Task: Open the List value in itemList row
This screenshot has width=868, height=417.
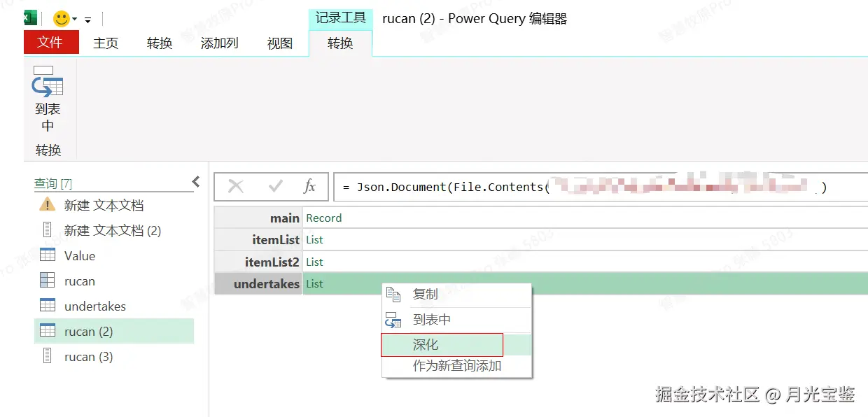Action: point(314,239)
